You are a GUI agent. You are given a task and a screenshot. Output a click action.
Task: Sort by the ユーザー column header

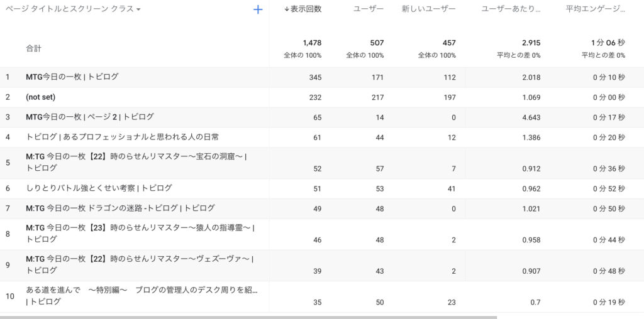click(x=369, y=9)
